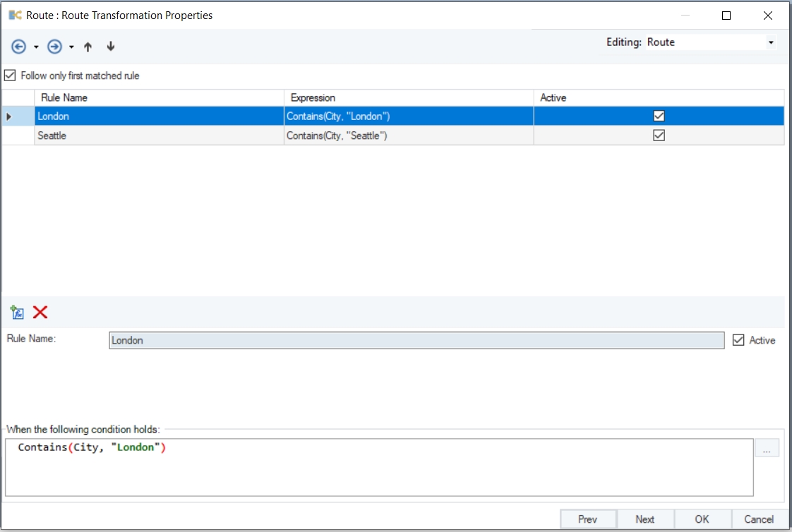The width and height of the screenshot is (792, 532).
Task: Click the add new rule icon
Action: tap(18, 313)
